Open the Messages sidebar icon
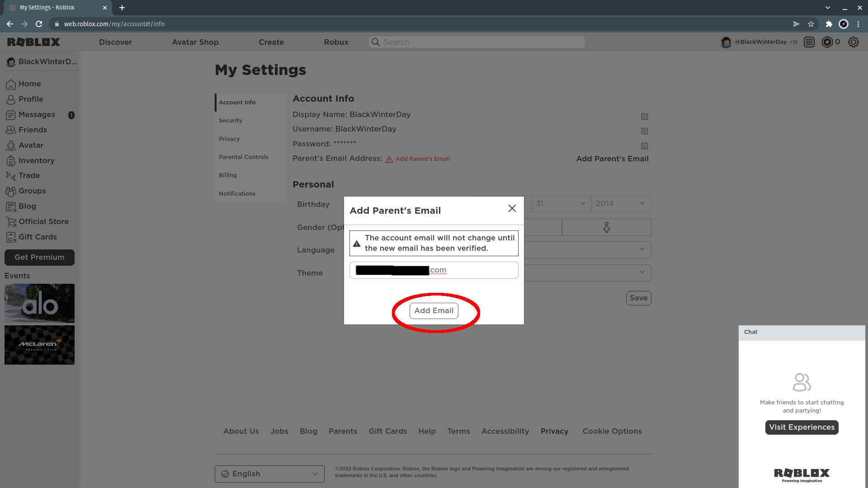 (11, 115)
